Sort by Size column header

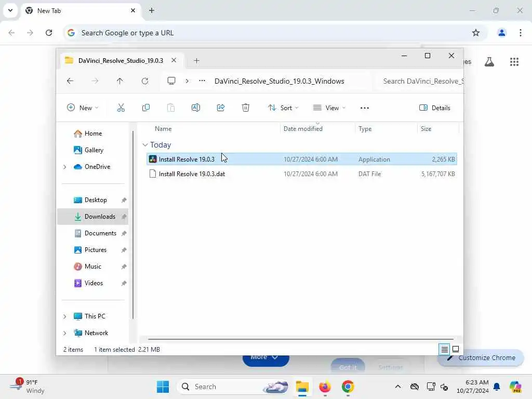[x=426, y=129]
